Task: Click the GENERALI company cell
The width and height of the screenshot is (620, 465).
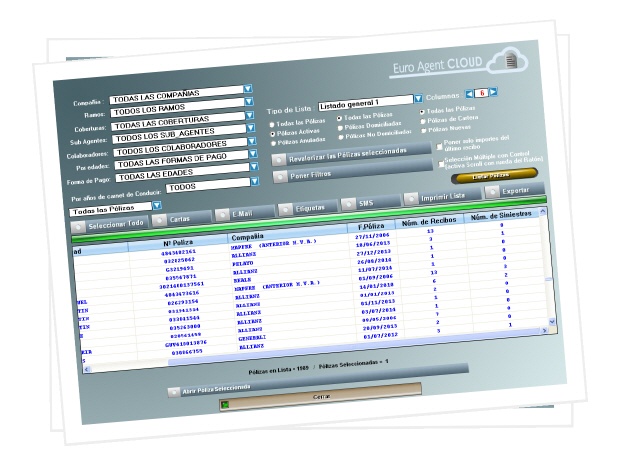Action: tap(252, 338)
